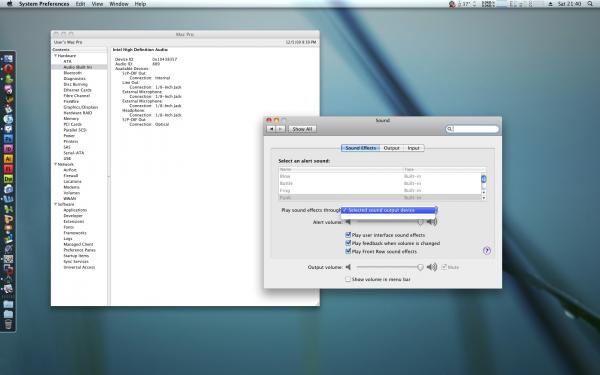The image size is (600, 375).
Task: Enable Show volume in menu bar
Action: click(348, 279)
